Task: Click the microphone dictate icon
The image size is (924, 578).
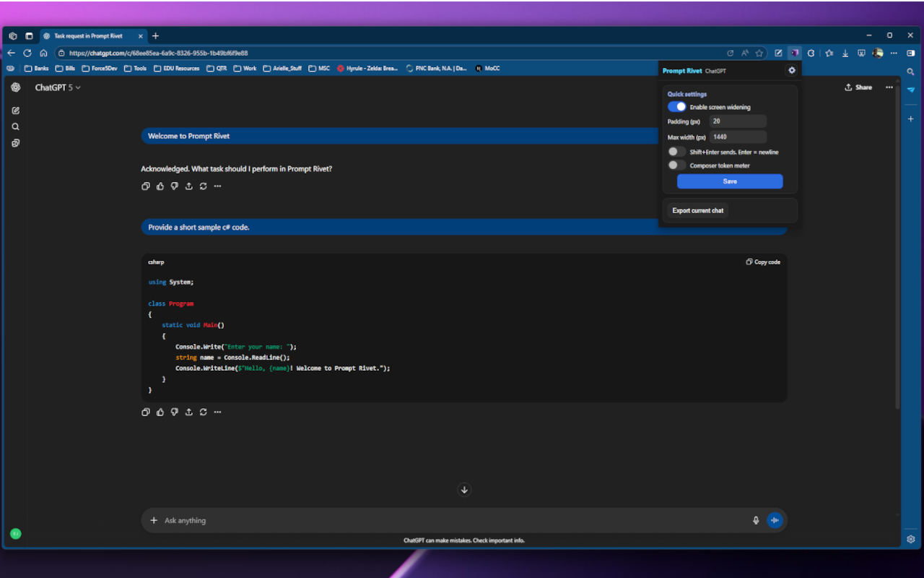Action: point(756,520)
